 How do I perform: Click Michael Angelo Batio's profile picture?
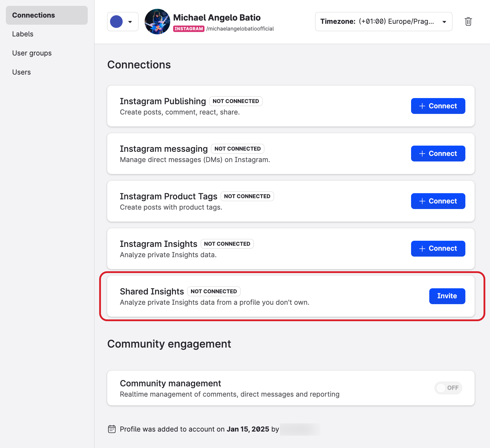coord(157,21)
